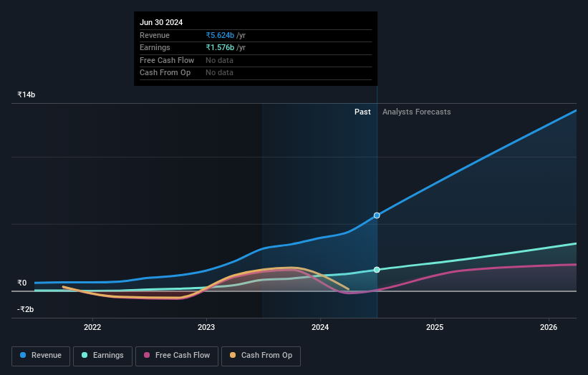The width and height of the screenshot is (588, 375).
Task: Toggle the Earnings legend series
Action: coord(102,356)
